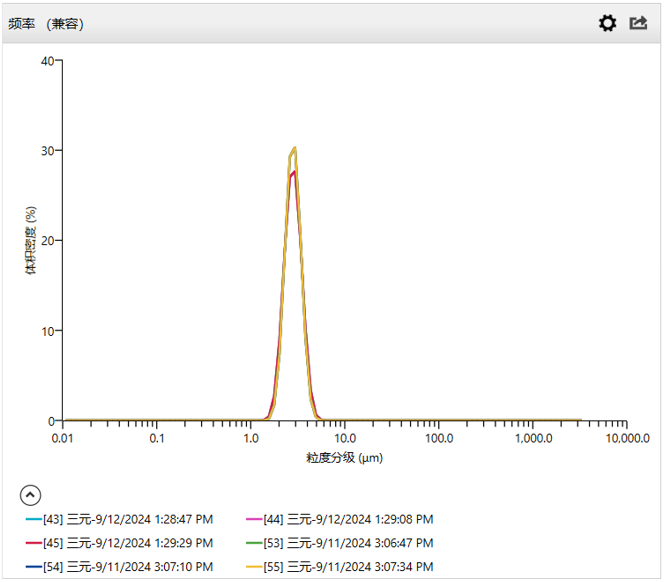The image size is (665, 582).
Task: Open chart settings via gear icon
Action: [607, 23]
